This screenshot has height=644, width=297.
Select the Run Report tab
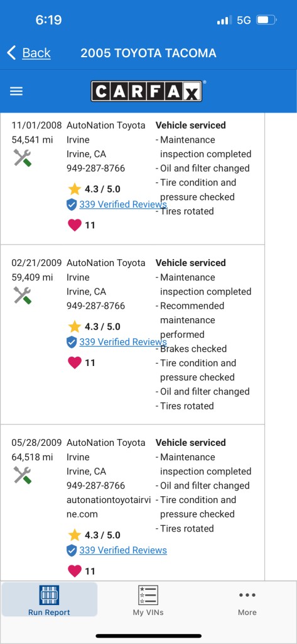tap(49, 599)
